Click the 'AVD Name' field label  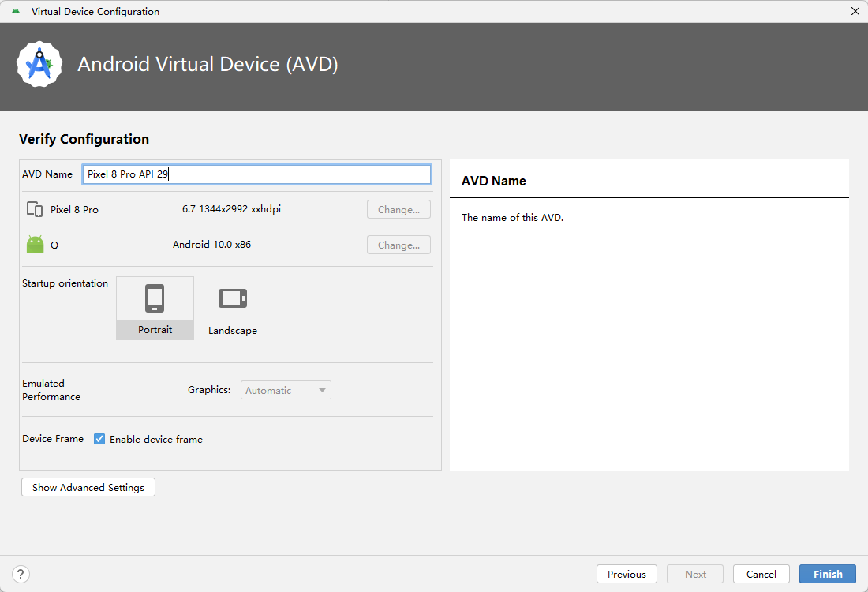click(x=47, y=174)
